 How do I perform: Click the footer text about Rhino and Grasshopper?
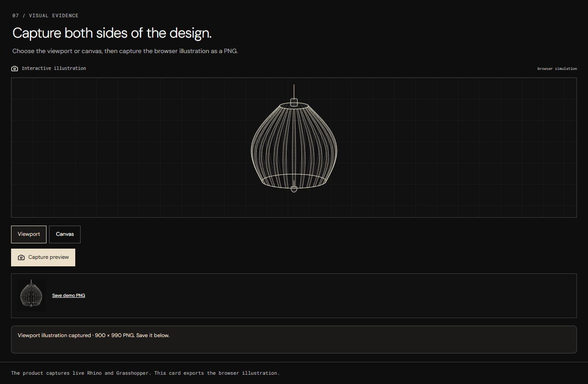(x=145, y=373)
